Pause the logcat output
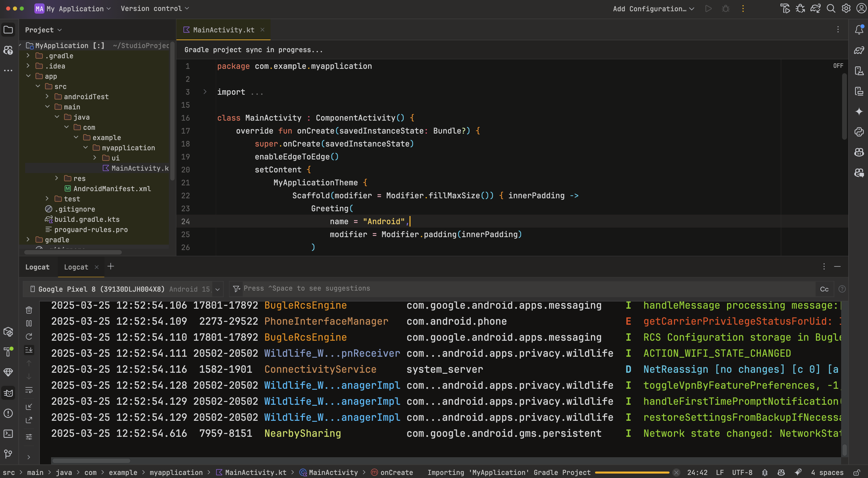Viewport: 868px width, 478px height. 29,323
